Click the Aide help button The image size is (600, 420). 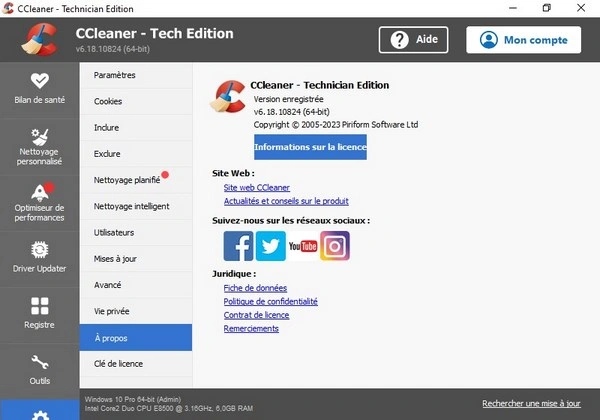[413, 40]
